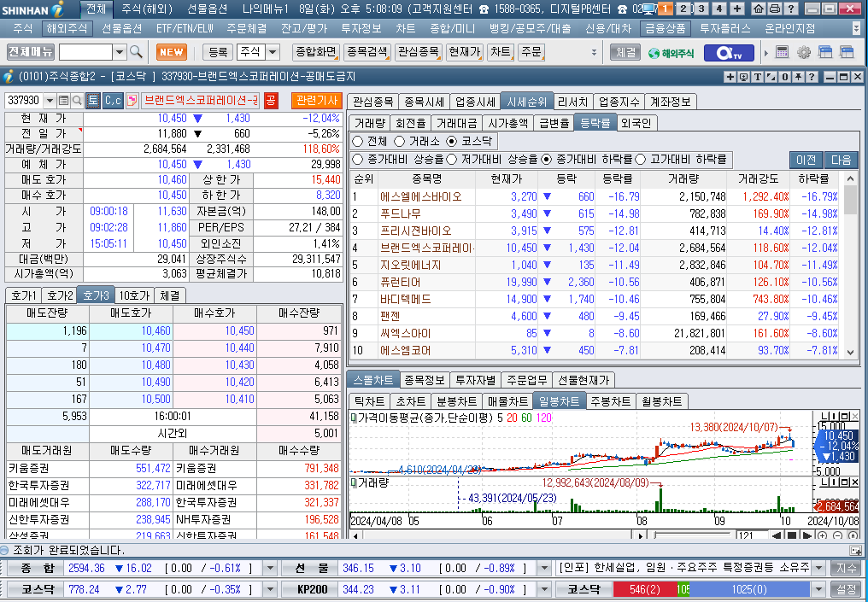Click the chart zoom-in magnifier icon
This screenshot has height=602, width=868.
[x=823, y=535]
